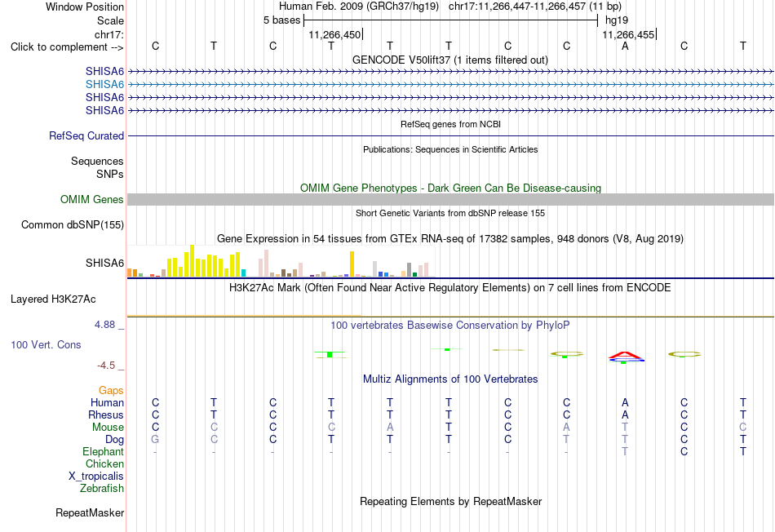775x532 pixels.
Task: Click "Human Feb. 2009 (GRCh37/hg19)" assembly text
Action: (359, 7)
